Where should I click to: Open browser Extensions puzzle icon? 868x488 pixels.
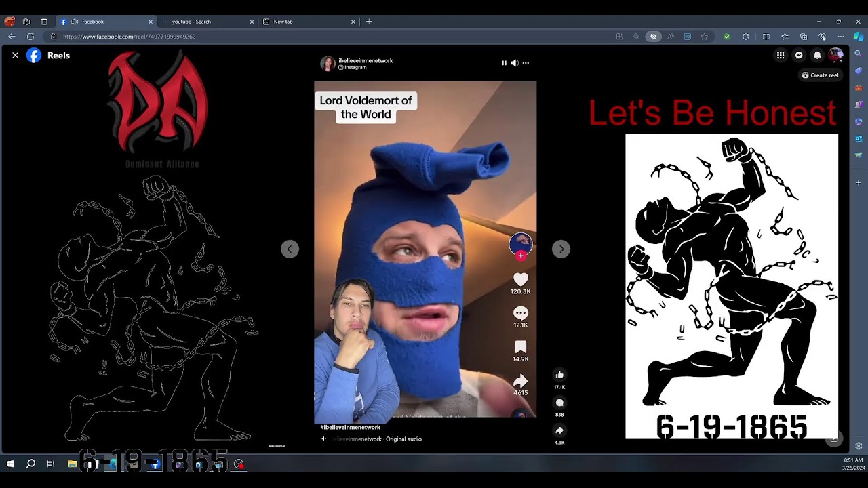click(746, 37)
